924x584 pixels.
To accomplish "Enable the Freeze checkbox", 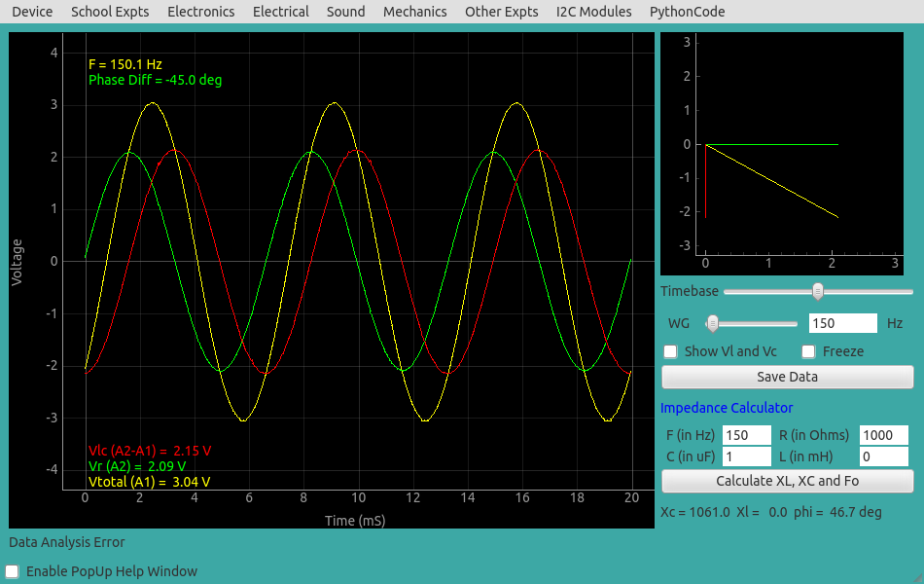I will [807, 351].
